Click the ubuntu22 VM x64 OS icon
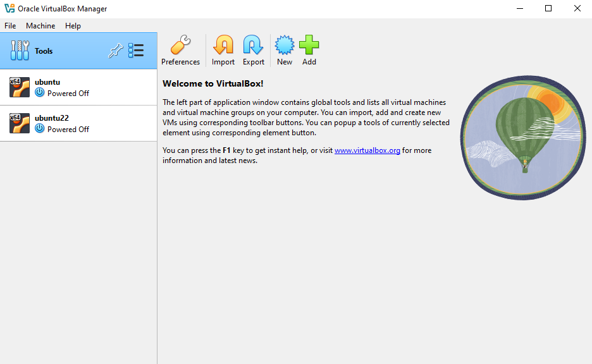The width and height of the screenshot is (592, 364). (20, 123)
